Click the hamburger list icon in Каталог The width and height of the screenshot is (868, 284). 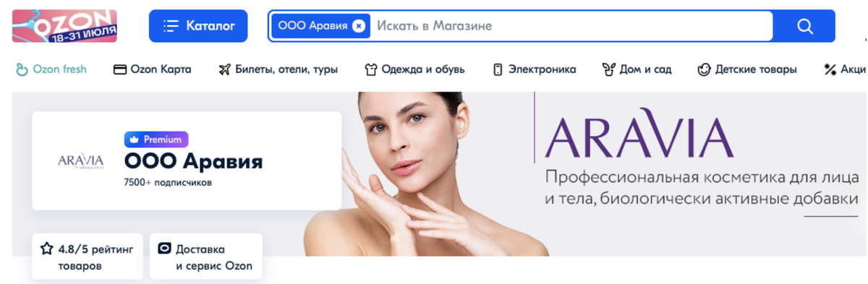coord(171,26)
